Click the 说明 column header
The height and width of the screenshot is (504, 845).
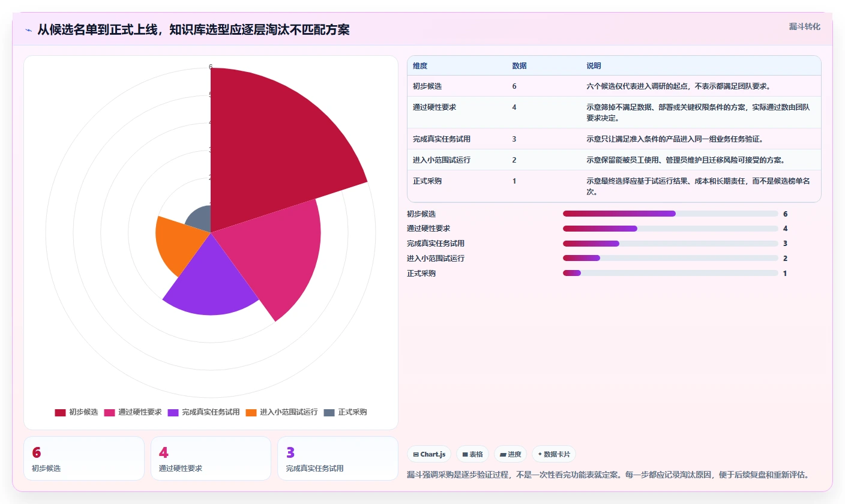click(594, 66)
